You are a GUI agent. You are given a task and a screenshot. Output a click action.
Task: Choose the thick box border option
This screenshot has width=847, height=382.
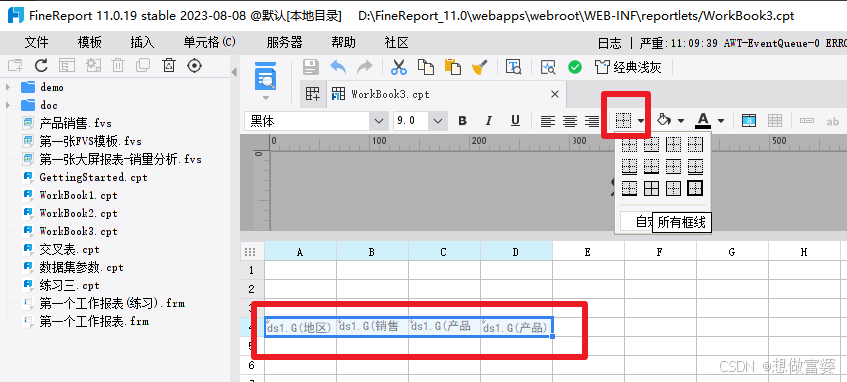pyautogui.click(x=695, y=188)
